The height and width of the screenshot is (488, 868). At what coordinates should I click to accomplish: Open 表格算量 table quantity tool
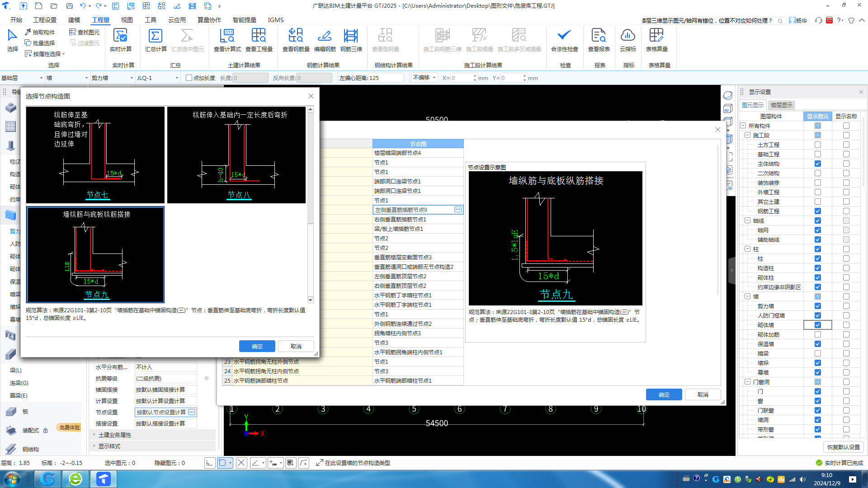click(x=656, y=40)
